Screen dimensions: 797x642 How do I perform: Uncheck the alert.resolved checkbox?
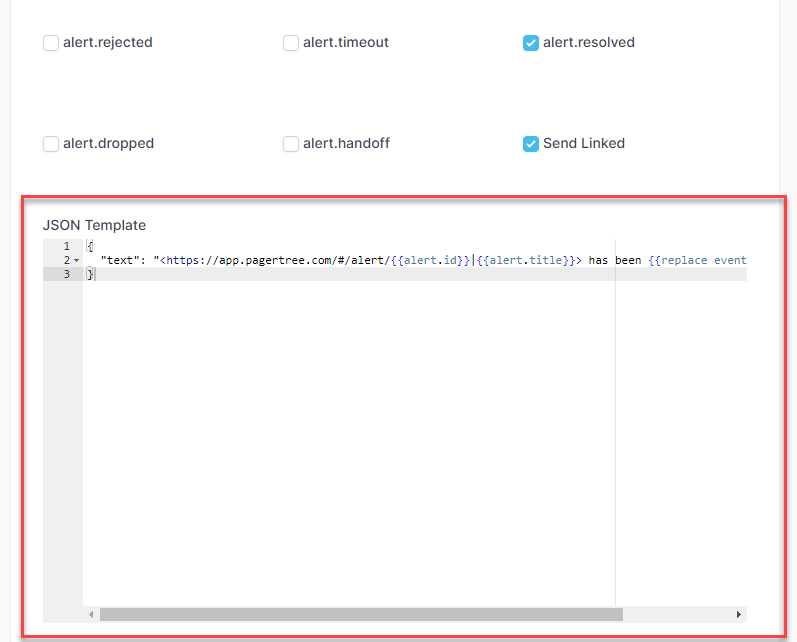(x=531, y=43)
